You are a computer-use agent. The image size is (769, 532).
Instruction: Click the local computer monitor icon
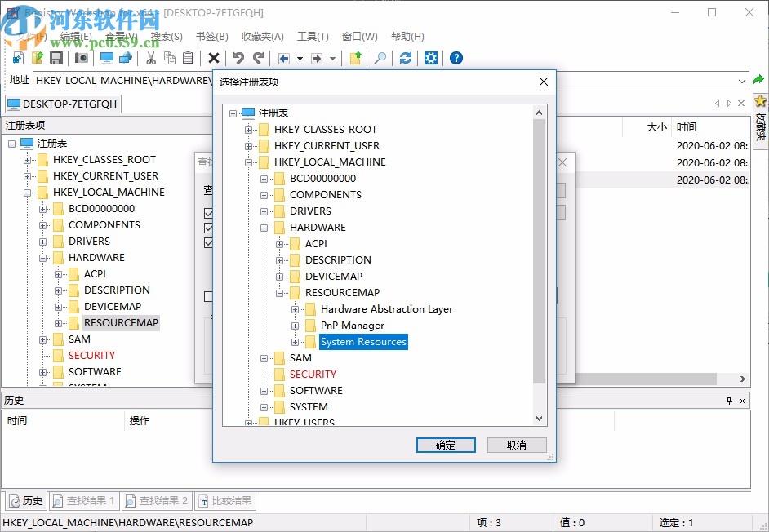[106, 59]
